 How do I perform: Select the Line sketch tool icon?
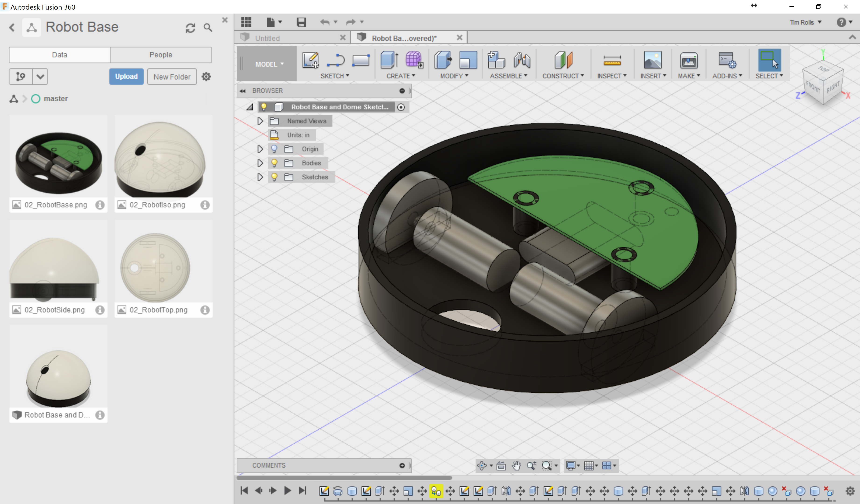click(336, 60)
